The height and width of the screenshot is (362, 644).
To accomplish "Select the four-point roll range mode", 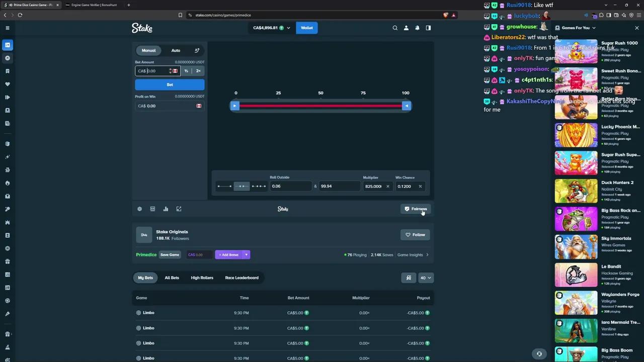I will pyautogui.click(x=259, y=186).
